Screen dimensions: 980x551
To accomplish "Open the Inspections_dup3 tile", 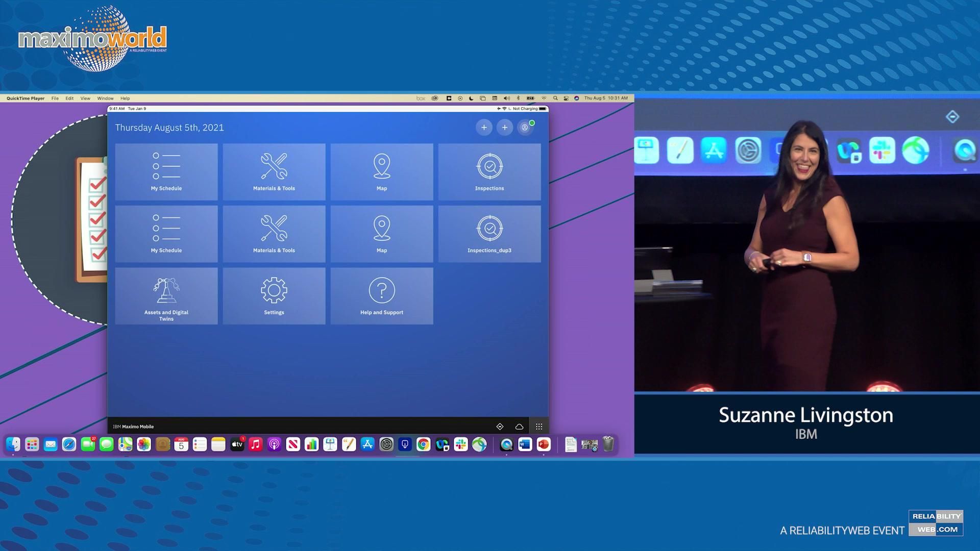I will 489,234.
